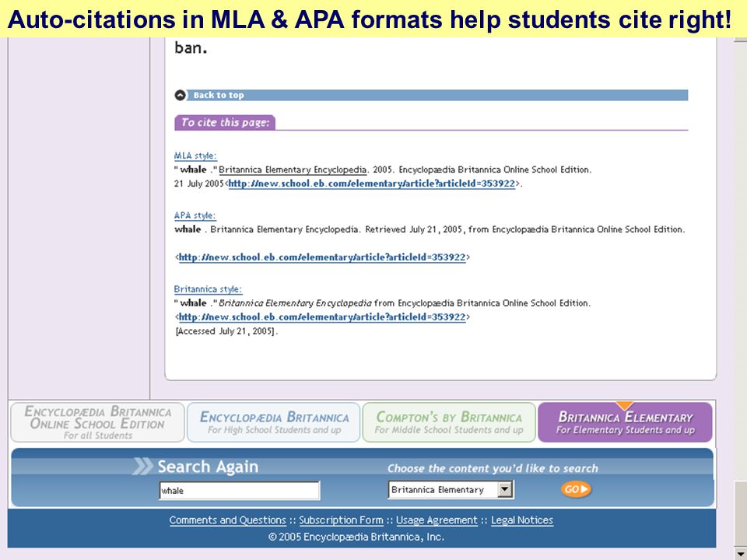Select Britannica Elementary For Elementary Students tab

[x=625, y=422]
